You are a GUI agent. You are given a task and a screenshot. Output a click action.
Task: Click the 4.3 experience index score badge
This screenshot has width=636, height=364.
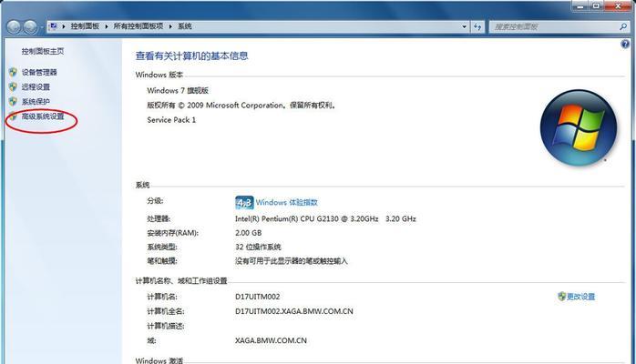244,202
